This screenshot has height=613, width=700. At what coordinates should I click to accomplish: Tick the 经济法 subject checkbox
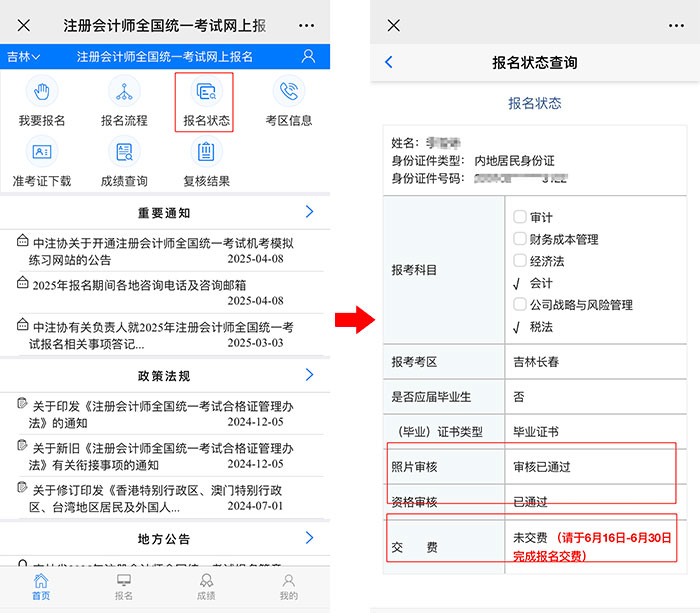520,261
